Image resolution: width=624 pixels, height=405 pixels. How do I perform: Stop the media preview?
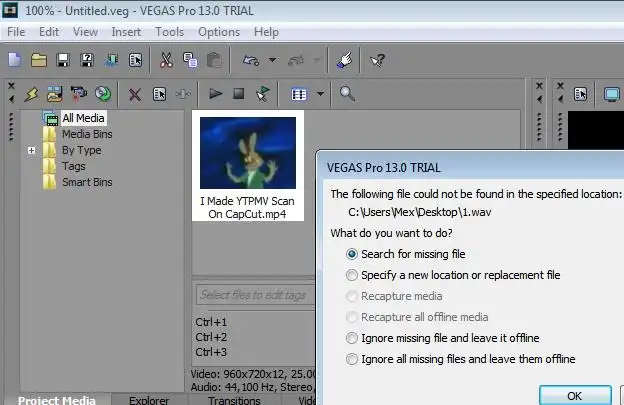(x=238, y=94)
